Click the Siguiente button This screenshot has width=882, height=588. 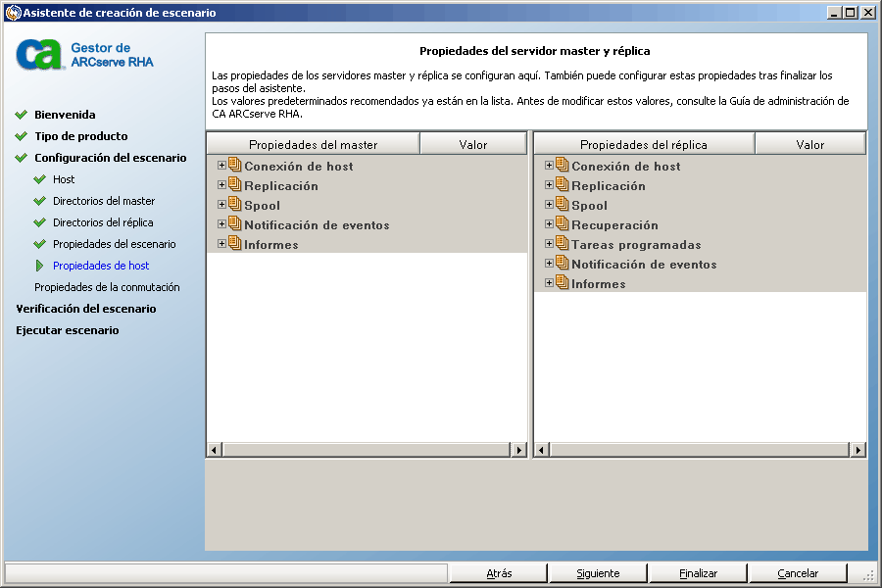598,572
